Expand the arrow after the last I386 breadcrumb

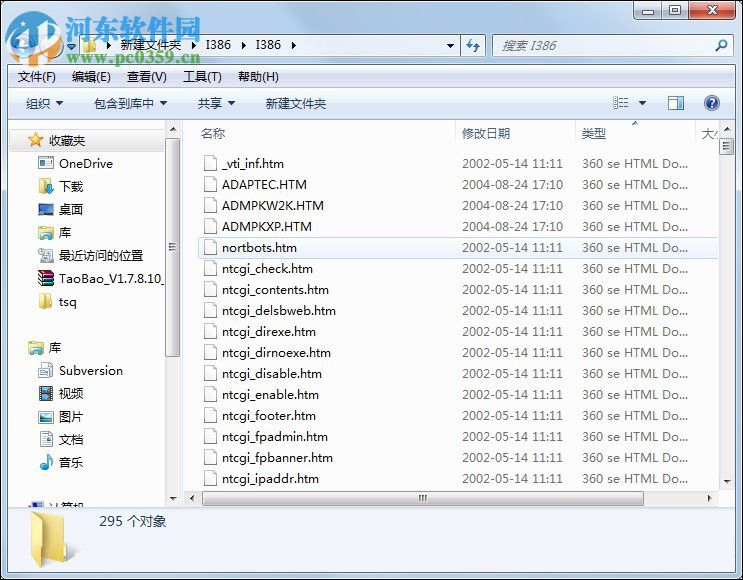294,45
